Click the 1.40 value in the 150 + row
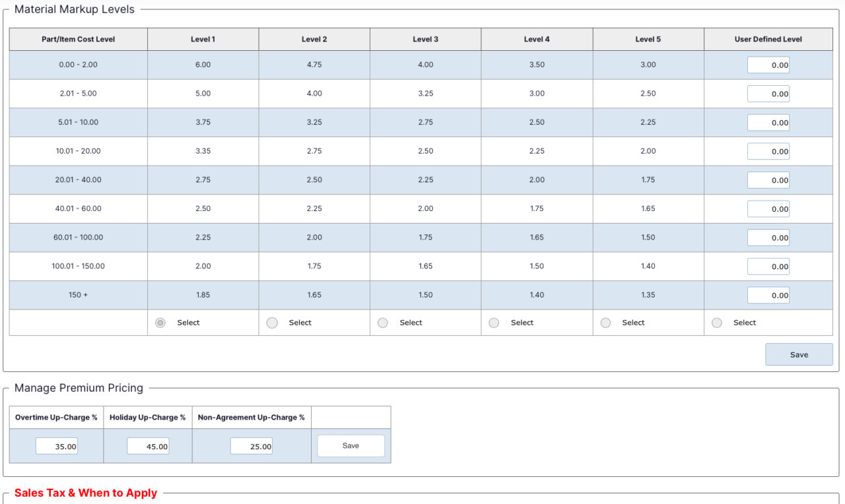The width and height of the screenshot is (845, 504). pyautogui.click(x=537, y=295)
